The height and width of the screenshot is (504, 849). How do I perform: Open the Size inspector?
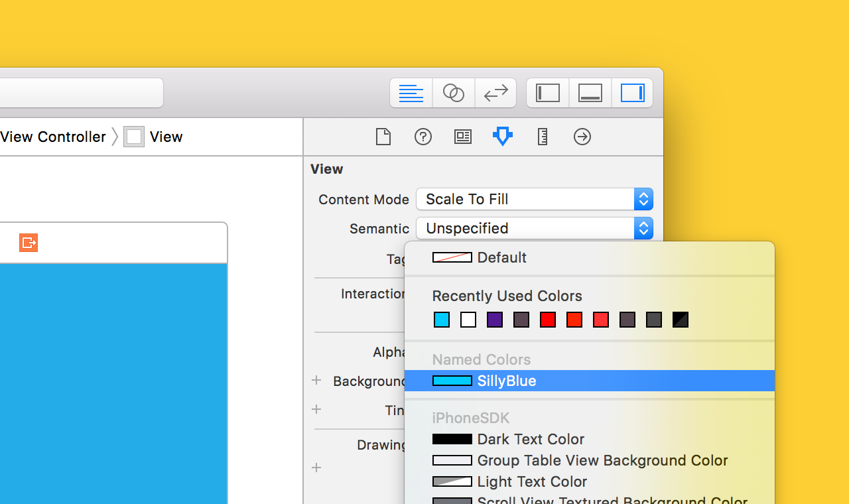coord(543,137)
